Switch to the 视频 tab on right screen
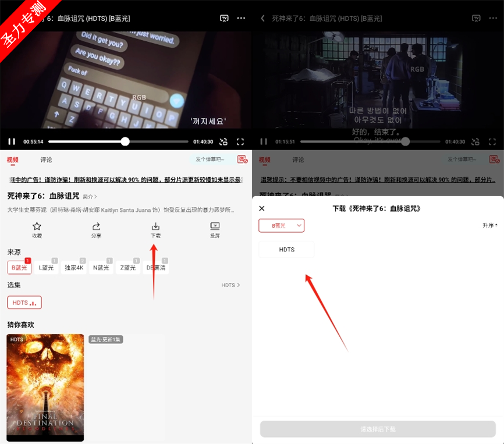The height and width of the screenshot is (444, 504). (265, 159)
